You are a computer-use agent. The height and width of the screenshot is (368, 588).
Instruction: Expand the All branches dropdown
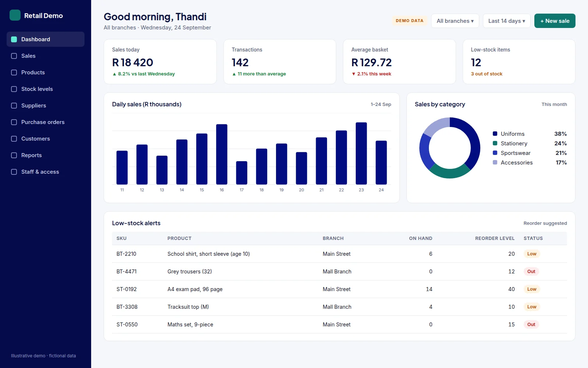pos(455,21)
